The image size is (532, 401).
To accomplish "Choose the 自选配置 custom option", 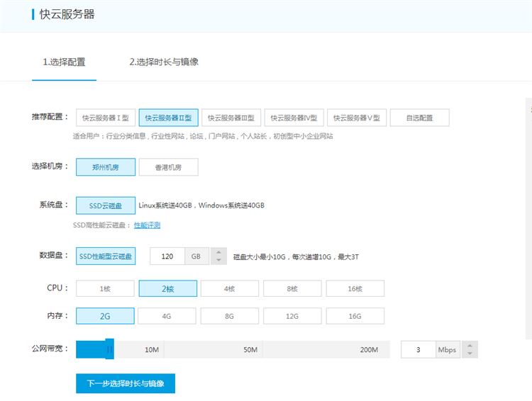I will pyautogui.click(x=419, y=118).
